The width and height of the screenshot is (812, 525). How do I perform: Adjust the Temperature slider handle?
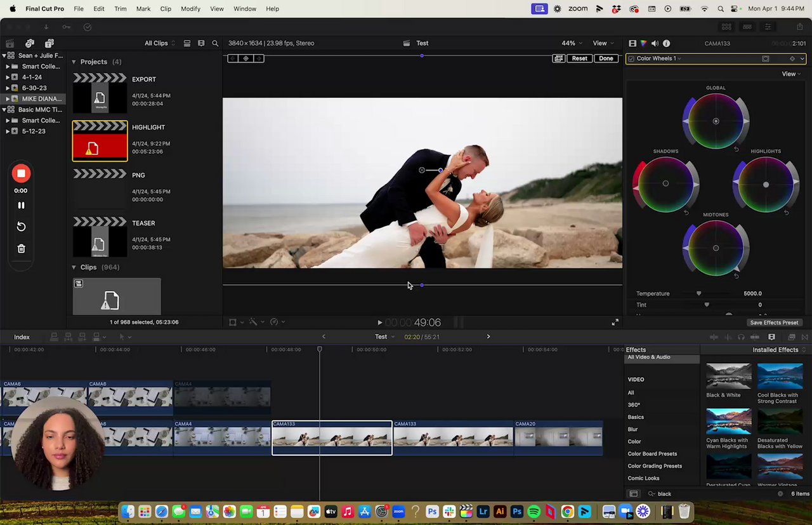pos(699,293)
